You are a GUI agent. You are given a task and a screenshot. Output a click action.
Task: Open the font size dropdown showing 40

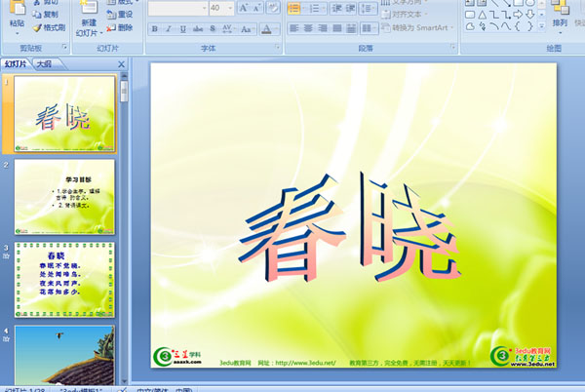point(229,8)
